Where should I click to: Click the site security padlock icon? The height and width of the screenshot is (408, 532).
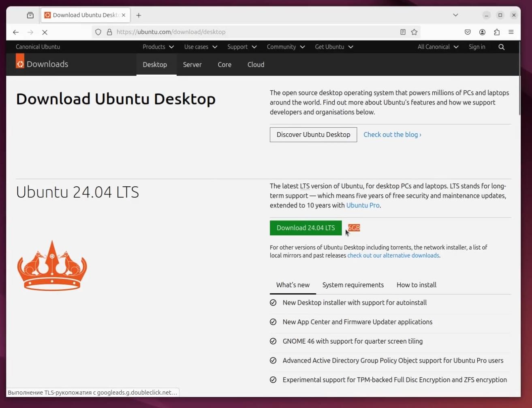[109, 32]
